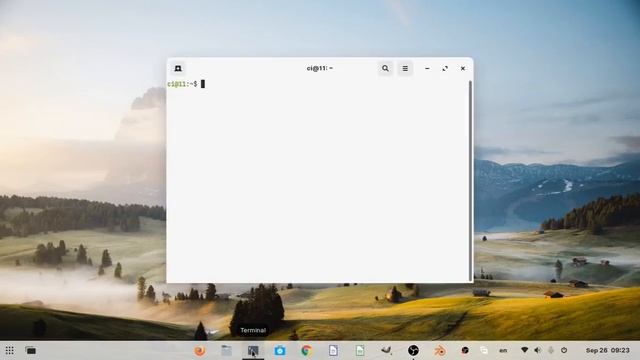Click the terminal vertical scrollbar
The width and height of the screenshot is (640, 360).
click(x=470, y=180)
